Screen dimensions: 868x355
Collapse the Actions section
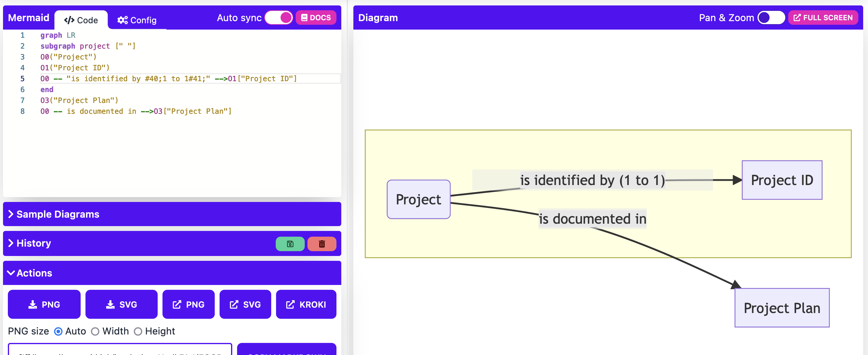[x=34, y=273]
